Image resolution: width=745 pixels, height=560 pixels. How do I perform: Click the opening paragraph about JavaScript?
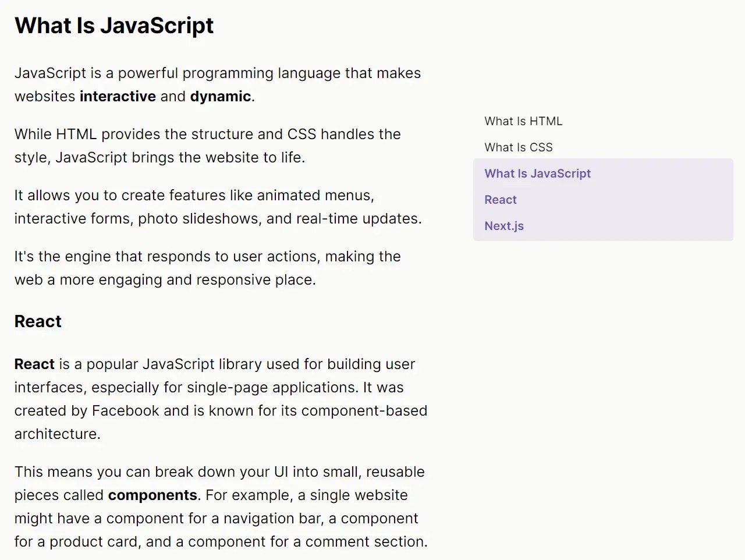coord(218,84)
